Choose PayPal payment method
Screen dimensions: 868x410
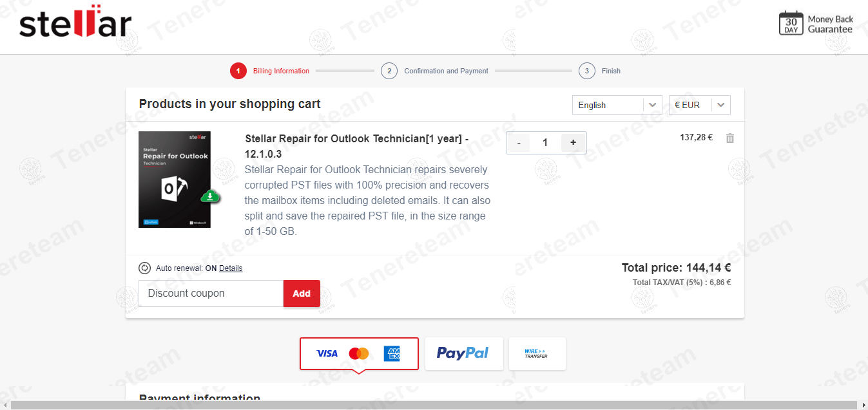pyautogui.click(x=464, y=353)
